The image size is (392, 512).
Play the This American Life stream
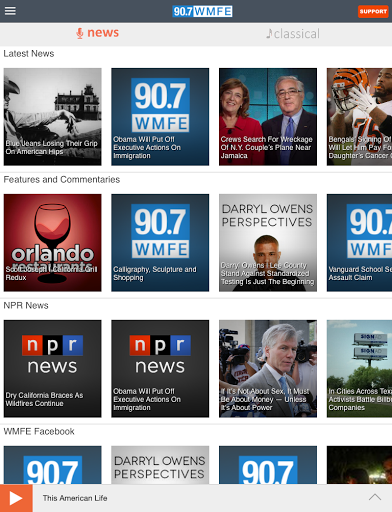[16, 498]
